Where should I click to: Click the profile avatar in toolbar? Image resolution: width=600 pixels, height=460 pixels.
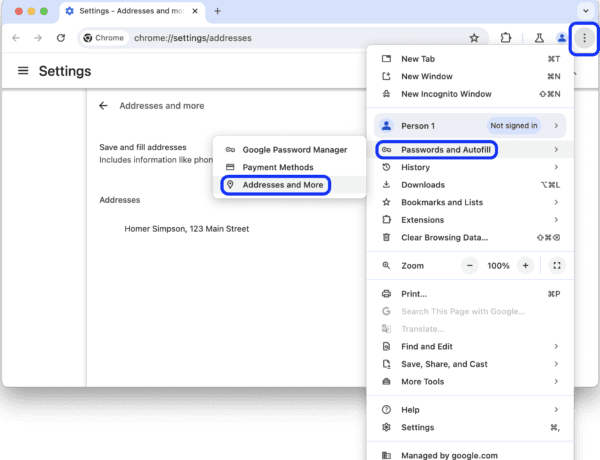pyautogui.click(x=561, y=38)
